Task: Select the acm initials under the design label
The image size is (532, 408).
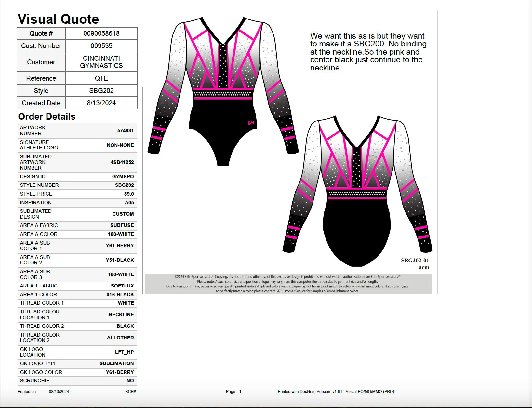Action: coord(424,267)
